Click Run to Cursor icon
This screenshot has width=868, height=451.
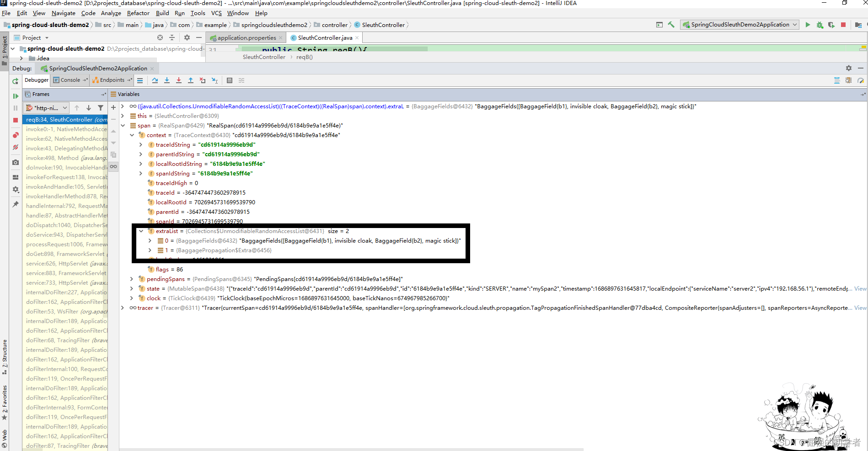(214, 80)
